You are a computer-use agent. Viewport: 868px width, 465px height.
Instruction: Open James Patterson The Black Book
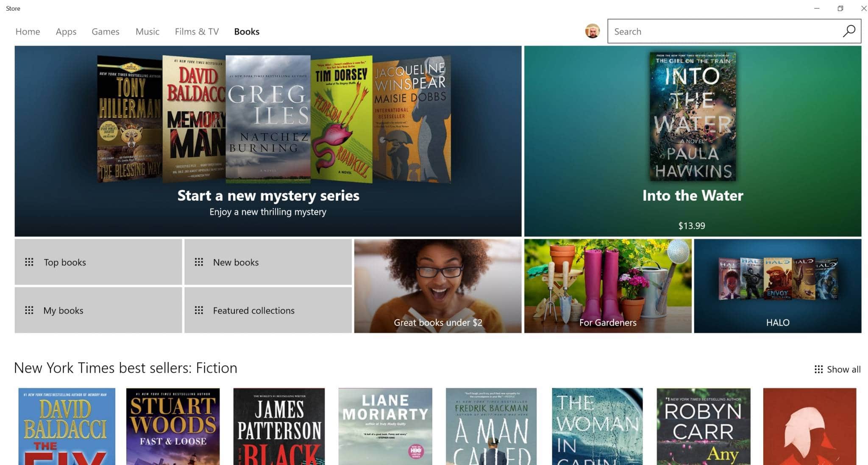click(x=279, y=426)
